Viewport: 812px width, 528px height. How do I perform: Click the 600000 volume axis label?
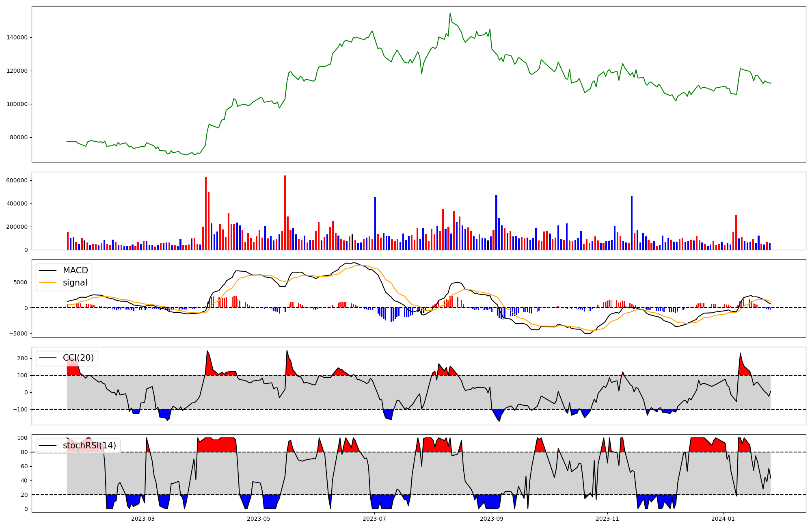(17, 180)
